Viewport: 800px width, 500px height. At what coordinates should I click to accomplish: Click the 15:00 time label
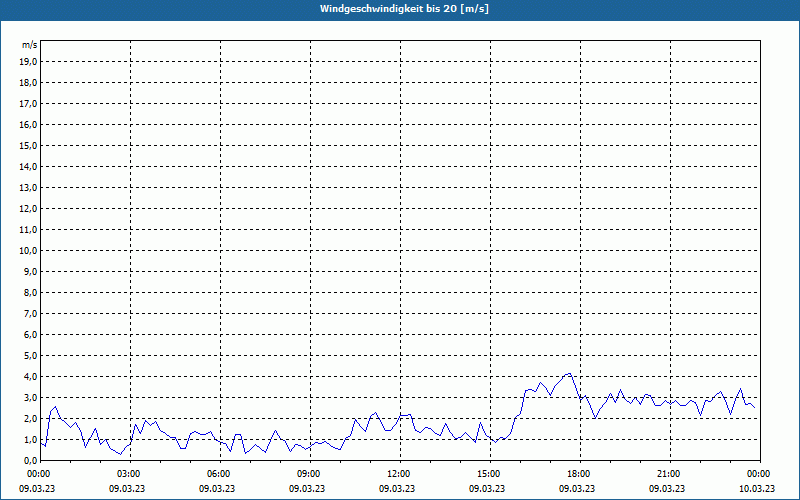pos(490,474)
